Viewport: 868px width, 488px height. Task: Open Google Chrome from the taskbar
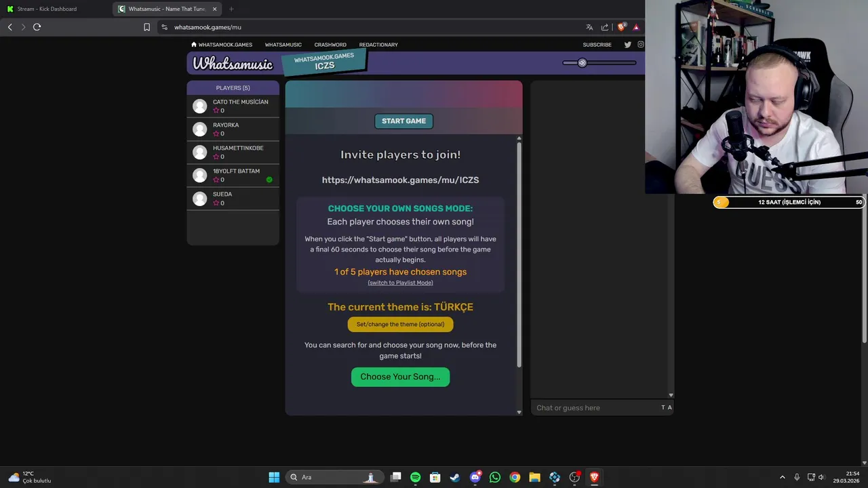[515, 477]
